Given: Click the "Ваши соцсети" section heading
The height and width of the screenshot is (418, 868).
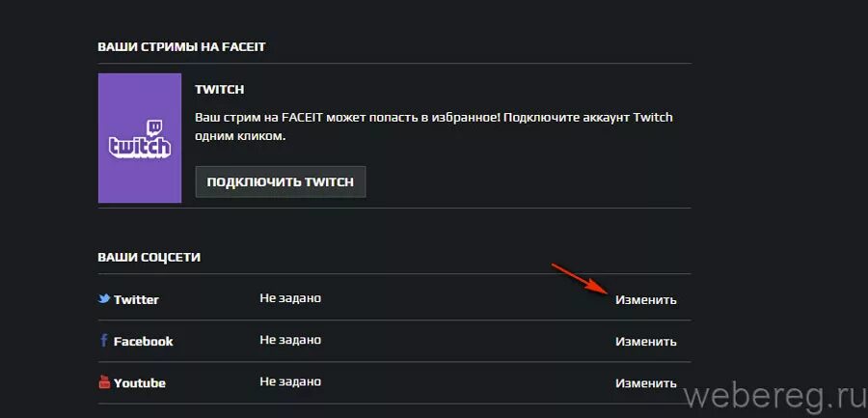Looking at the screenshot, I should coord(149,258).
